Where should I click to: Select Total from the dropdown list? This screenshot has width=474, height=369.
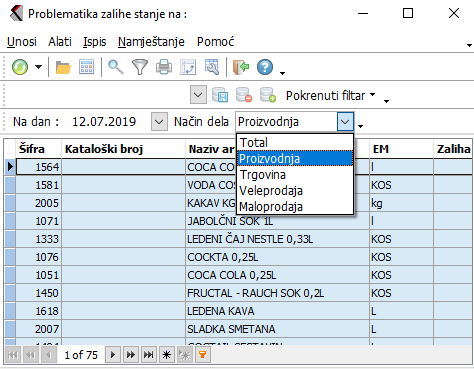[295, 142]
